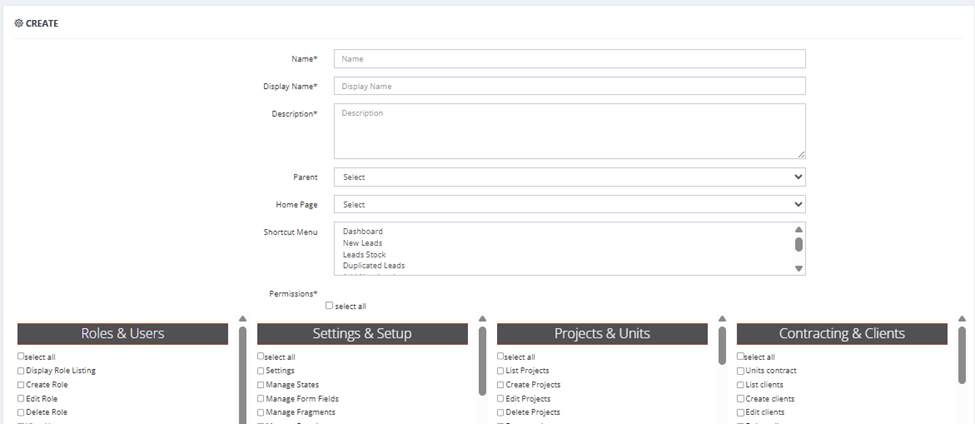Click the Name input field
Image resolution: width=975 pixels, height=424 pixels.
pos(570,59)
